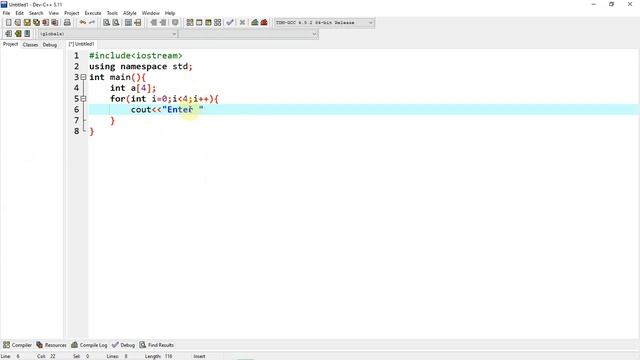Open the View menu
This screenshot has width=640, height=360.
pyautogui.click(x=53, y=13)
